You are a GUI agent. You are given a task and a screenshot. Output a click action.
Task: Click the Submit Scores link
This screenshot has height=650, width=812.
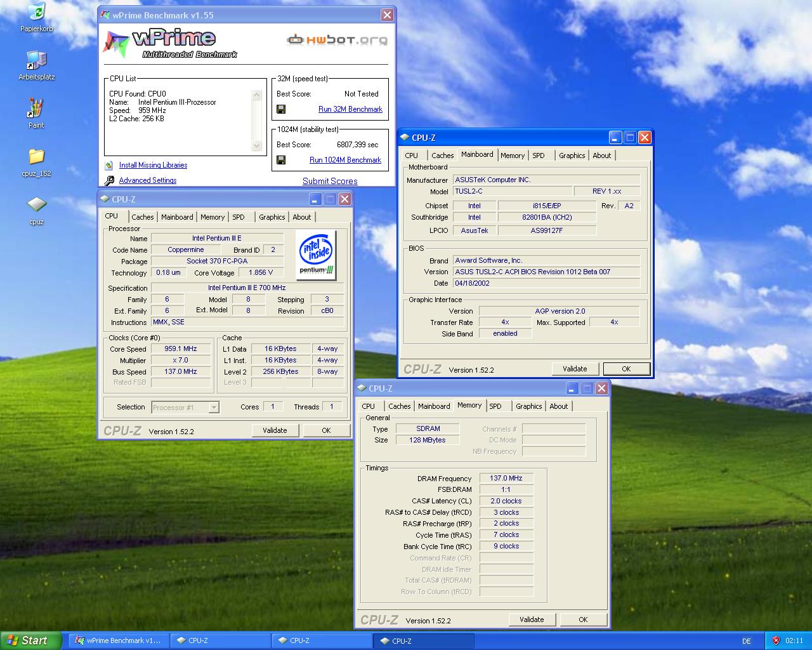coord(330,181)
